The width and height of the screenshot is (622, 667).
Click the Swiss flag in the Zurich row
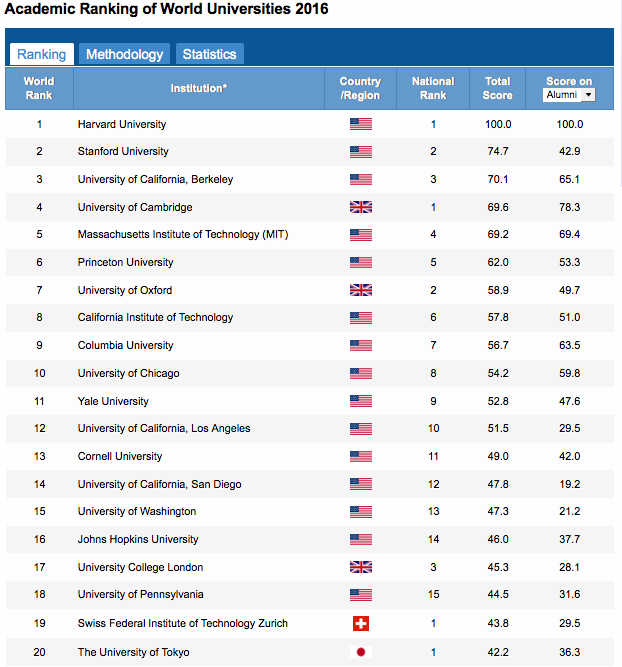pos(360,624)
